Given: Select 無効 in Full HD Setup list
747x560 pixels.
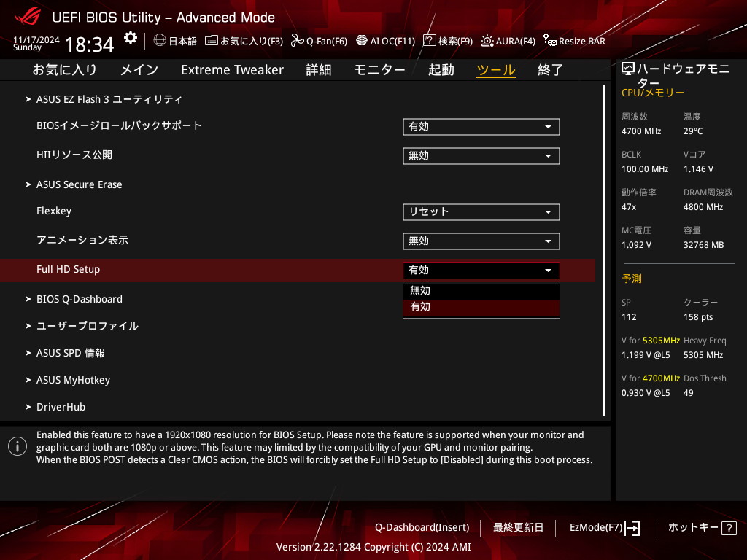Looking at the screenshot, I should coord(481,291).
